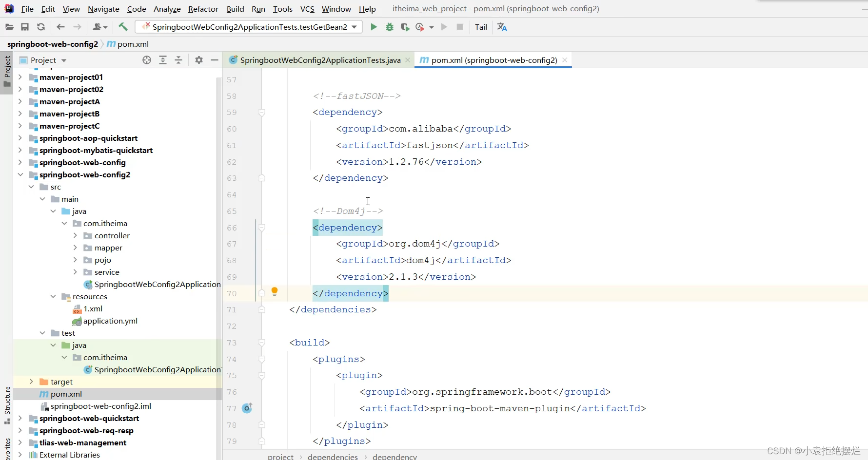
Task: Run with coverage shield icon
Action: (x=405, y=27)
